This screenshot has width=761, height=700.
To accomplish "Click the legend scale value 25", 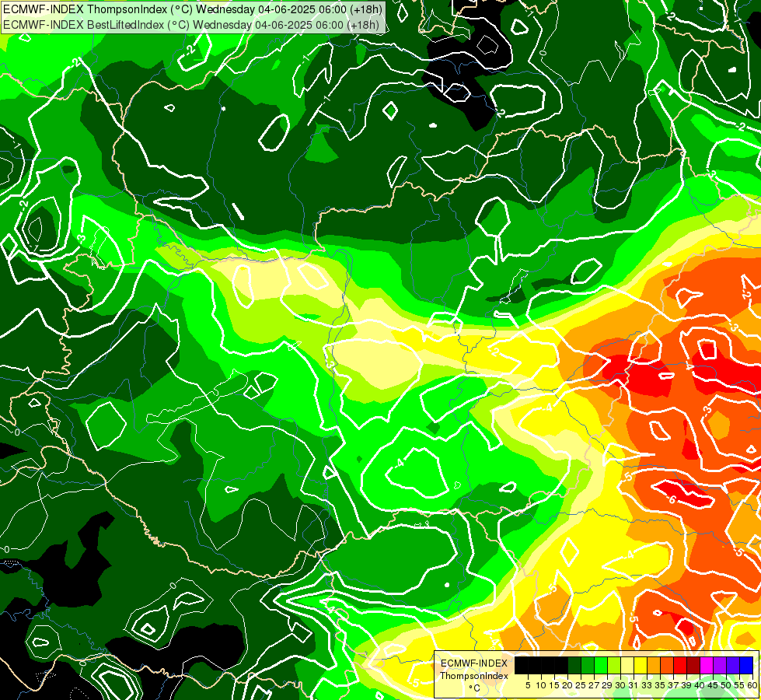I will point(581,685).
